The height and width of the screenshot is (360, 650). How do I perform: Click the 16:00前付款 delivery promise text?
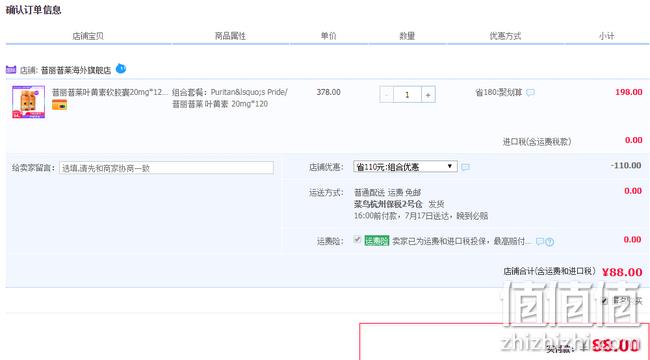tap(421, 216)
